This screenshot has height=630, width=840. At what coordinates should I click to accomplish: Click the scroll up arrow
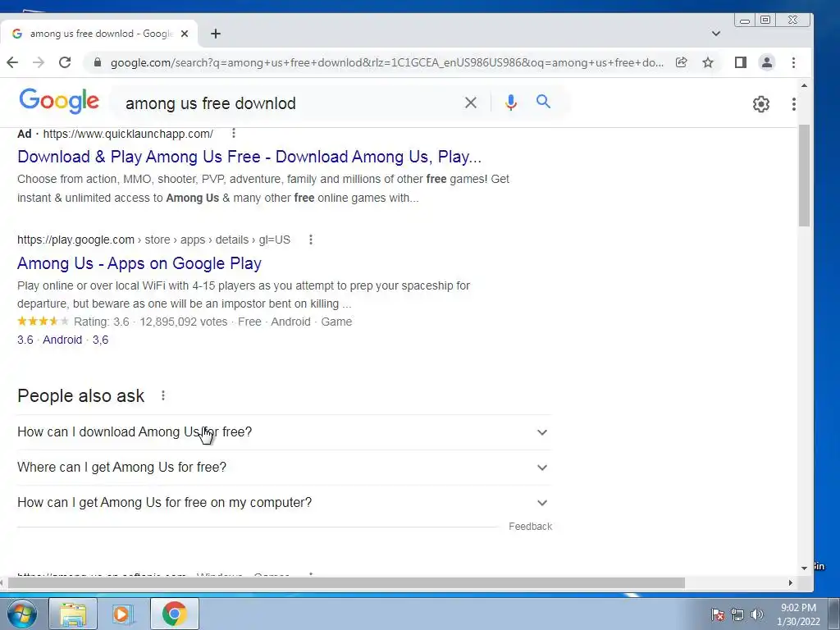pyautogui.click(x=804, y=85)
